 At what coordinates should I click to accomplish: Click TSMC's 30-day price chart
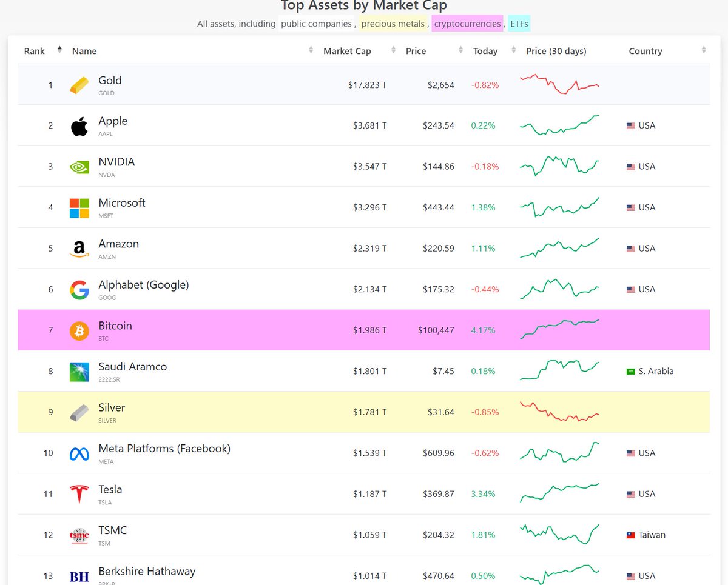pyautogui.click(x=559, y=534)
